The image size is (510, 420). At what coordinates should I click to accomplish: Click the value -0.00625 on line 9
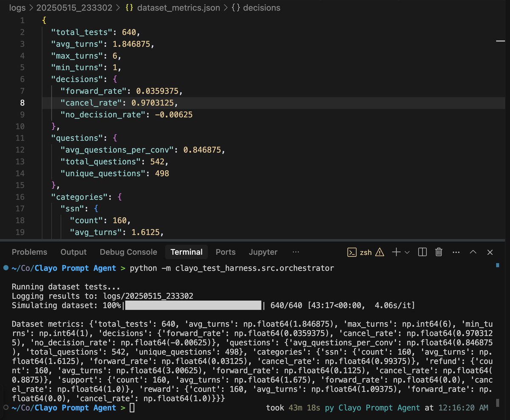click(x=174, y=115)
